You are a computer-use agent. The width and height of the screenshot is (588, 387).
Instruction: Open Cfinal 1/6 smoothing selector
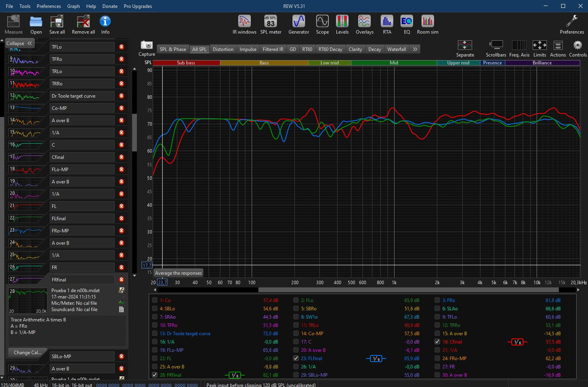pos(517,342)
